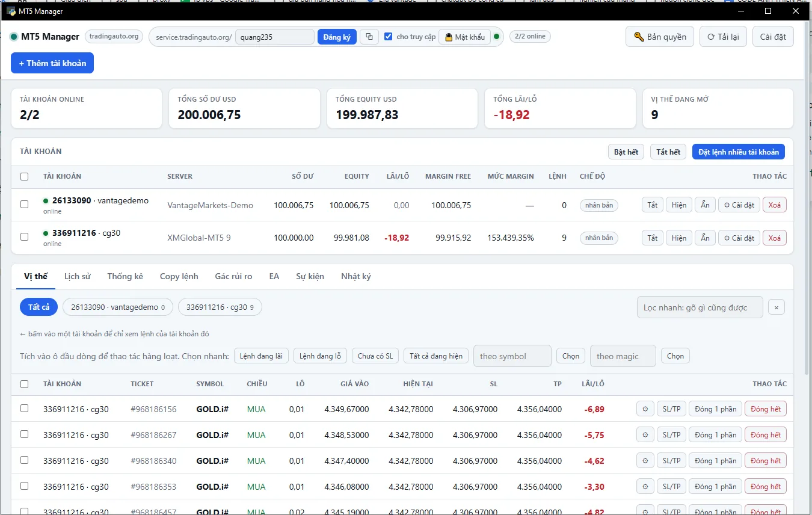Open the EA tab
Screen dimensions: 812x515
(274, 277)
